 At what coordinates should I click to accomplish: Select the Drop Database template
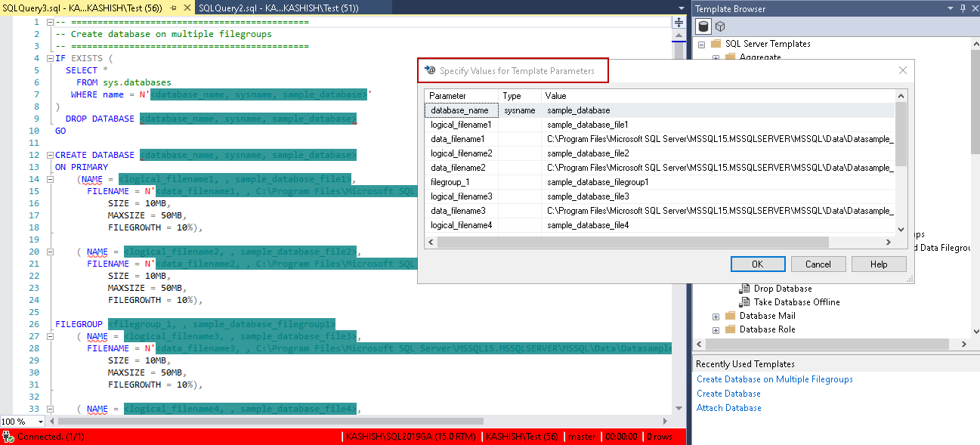pos(783,289)
